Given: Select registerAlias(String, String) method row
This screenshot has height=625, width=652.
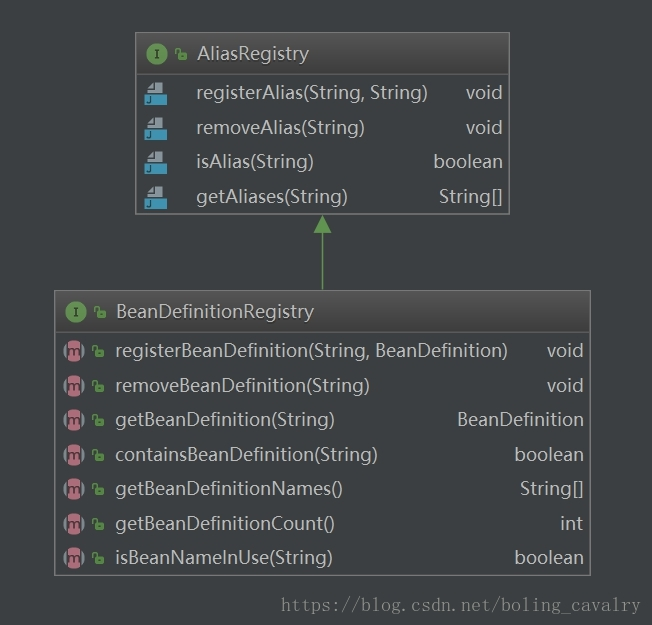Looking at the screenshot, I should point(311,93).
